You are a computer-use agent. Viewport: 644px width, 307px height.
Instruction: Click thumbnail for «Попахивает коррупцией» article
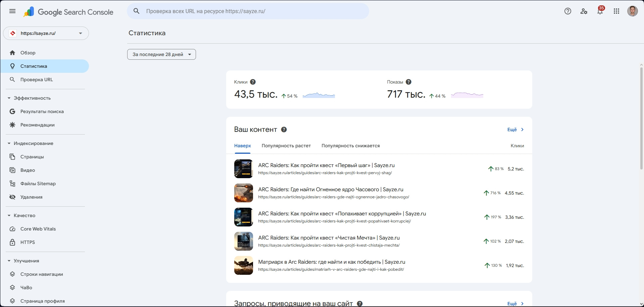click(x=244, y=217)
